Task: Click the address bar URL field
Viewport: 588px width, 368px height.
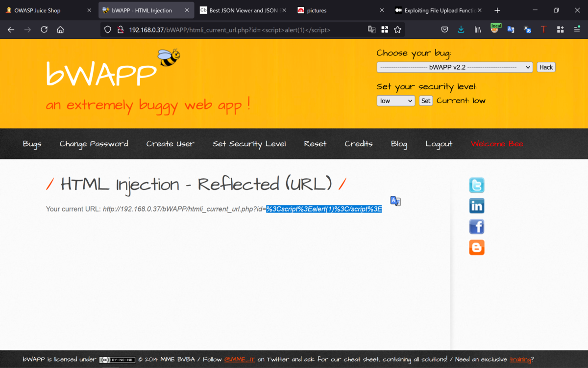Action: click(x=245, y=30)
